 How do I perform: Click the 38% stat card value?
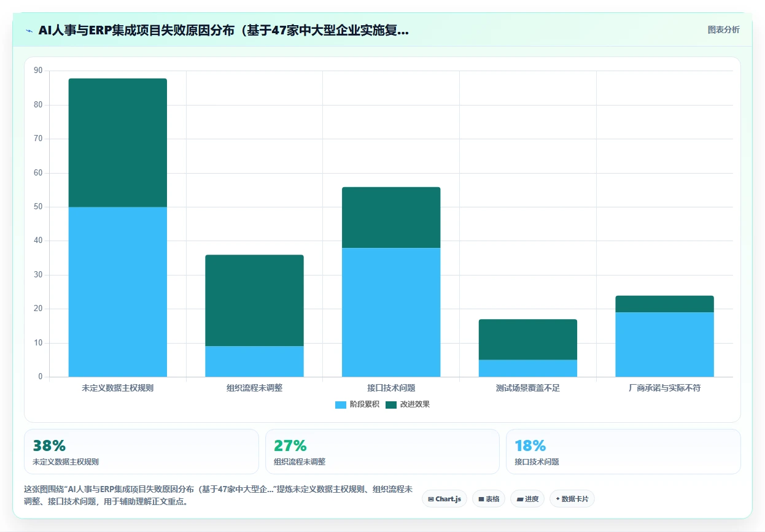[x=49, y=446]
